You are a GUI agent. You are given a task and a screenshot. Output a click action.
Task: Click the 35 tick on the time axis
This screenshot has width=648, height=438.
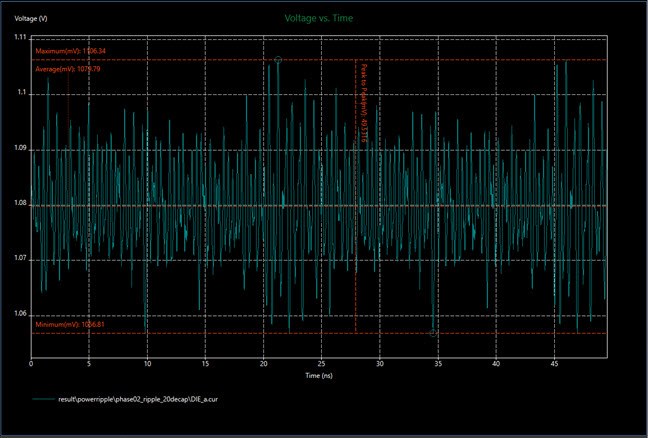tap(438, 364)
